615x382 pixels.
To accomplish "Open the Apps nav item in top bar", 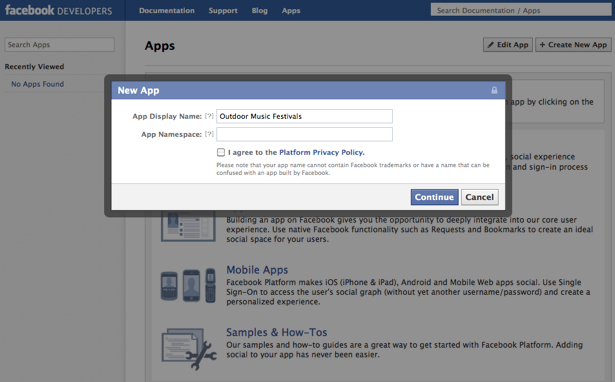I will (x=291, y=11).
